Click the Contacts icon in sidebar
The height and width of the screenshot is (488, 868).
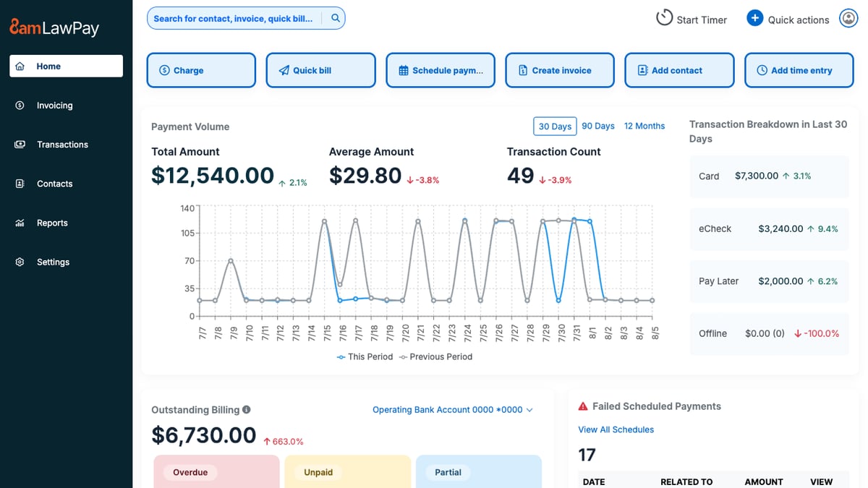point(20,184)
